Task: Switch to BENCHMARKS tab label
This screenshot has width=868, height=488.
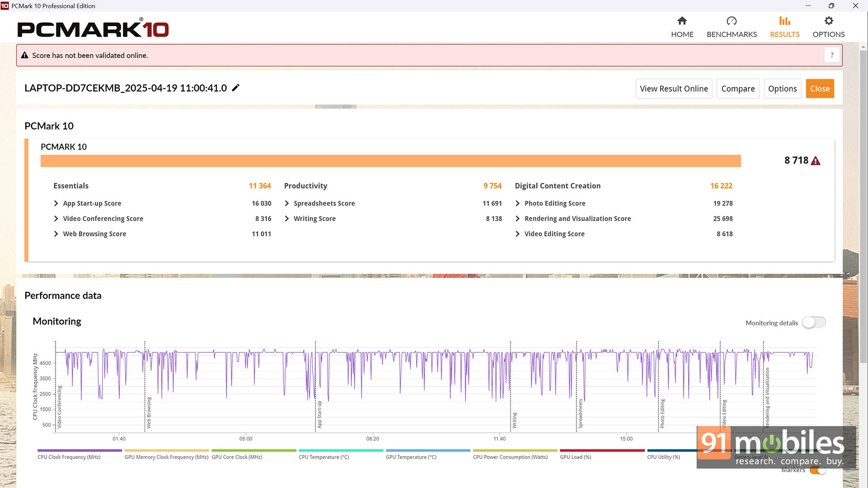Action: click(731, 34)
